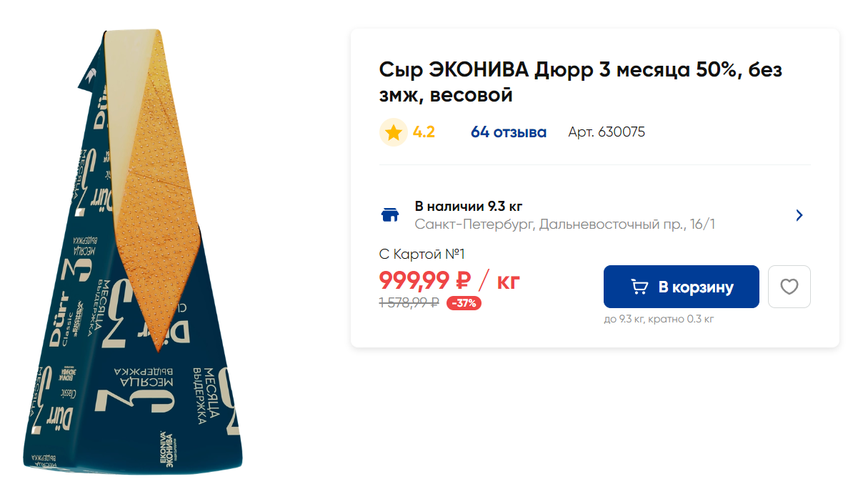
Task: Click the EkoNiva logo on cheese package
Action: (166, 451)
